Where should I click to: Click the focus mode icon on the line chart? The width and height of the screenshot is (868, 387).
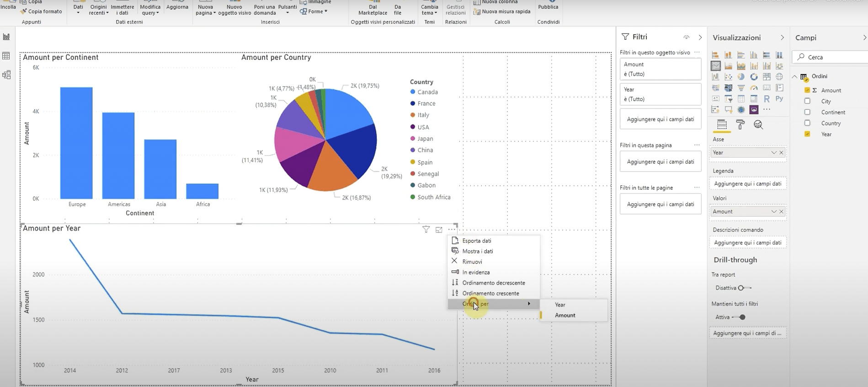tap(439, 230)
